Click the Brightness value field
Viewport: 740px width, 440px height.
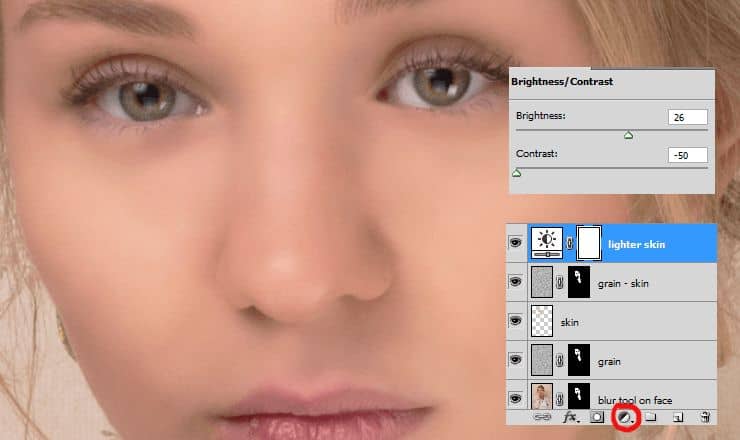click(x=689, y=117)
